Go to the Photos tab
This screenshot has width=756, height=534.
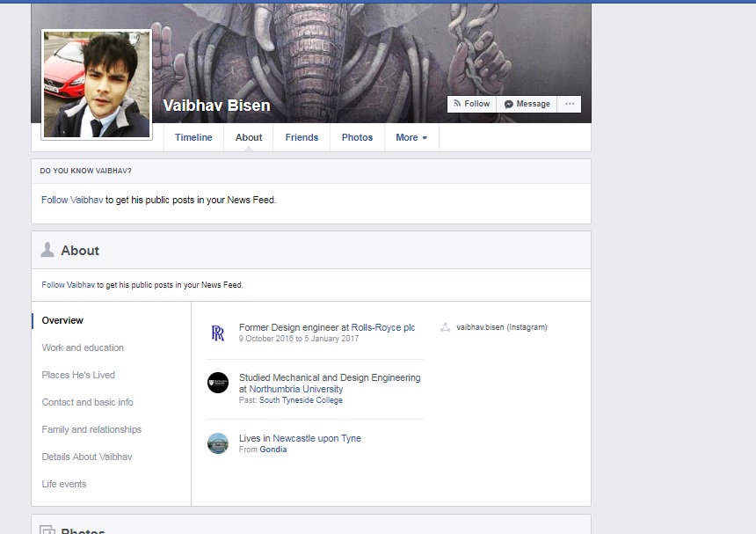coord(357,137)
